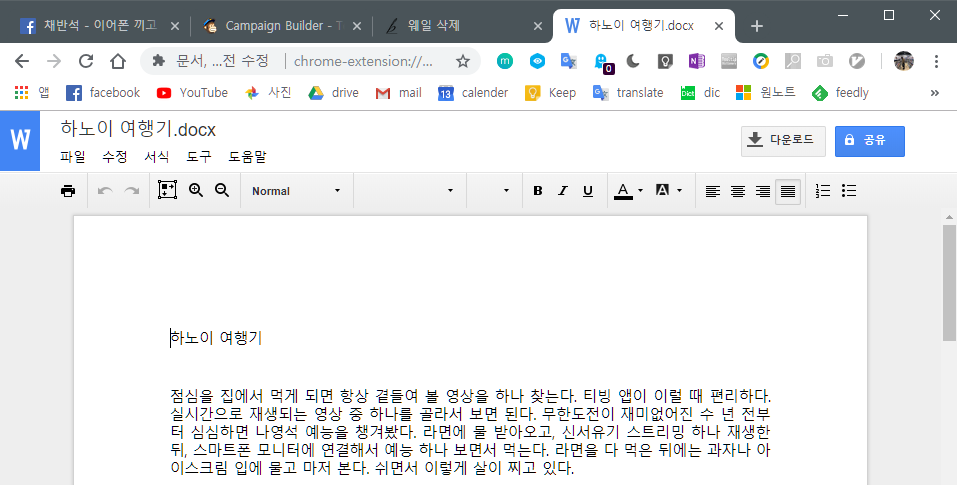This screenshot has width=957, height=485.
Task: Toggle underline formatting
Action: pos(588,191)
